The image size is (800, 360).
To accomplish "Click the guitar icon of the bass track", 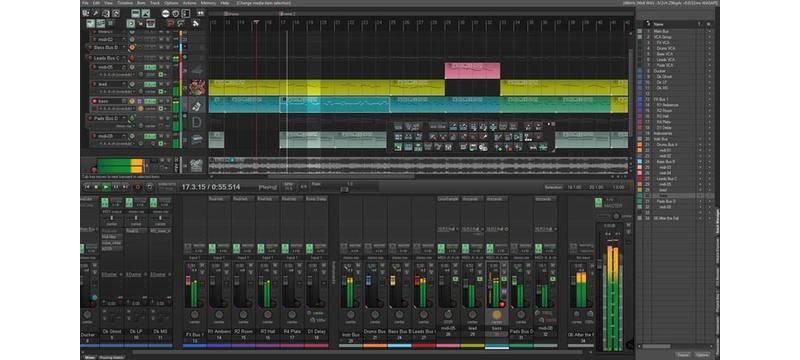I will [197, 106].
